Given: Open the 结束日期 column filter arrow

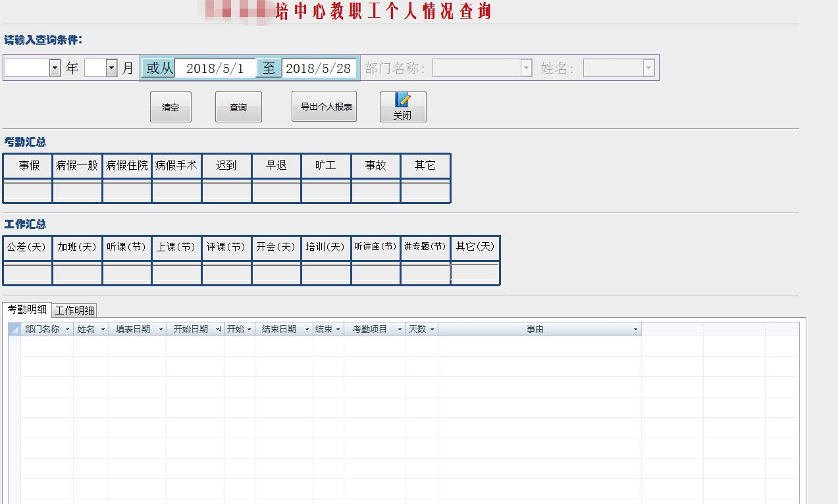Looking at the screenshot, I should [x=307, y=330].
